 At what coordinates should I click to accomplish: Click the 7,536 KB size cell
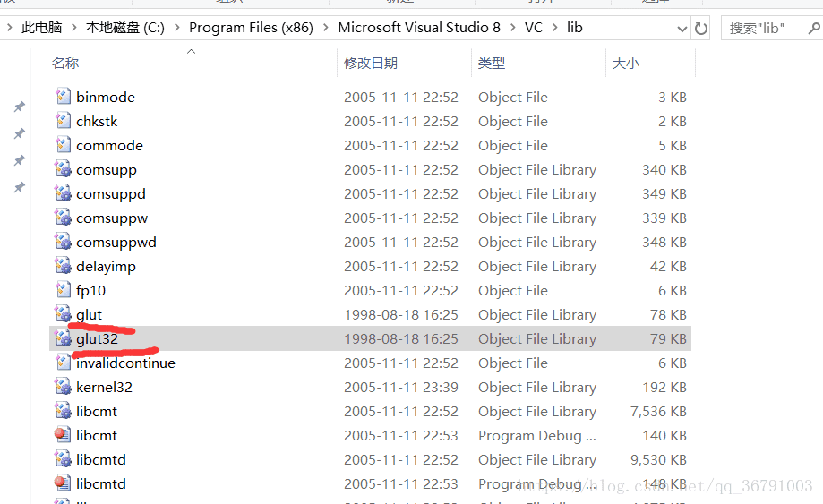pos(658,411)
